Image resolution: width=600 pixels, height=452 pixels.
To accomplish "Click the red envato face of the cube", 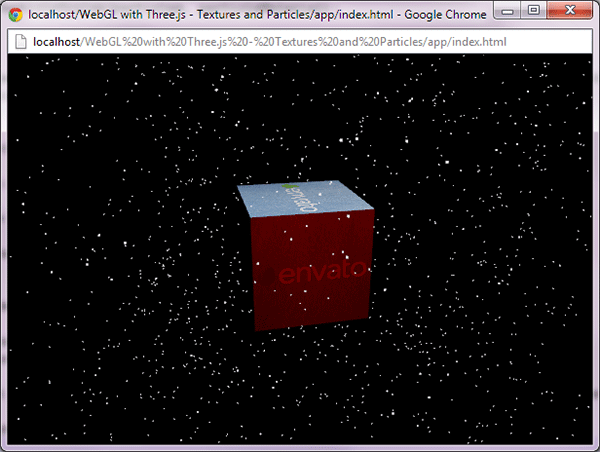I will [x=312, y=270].
